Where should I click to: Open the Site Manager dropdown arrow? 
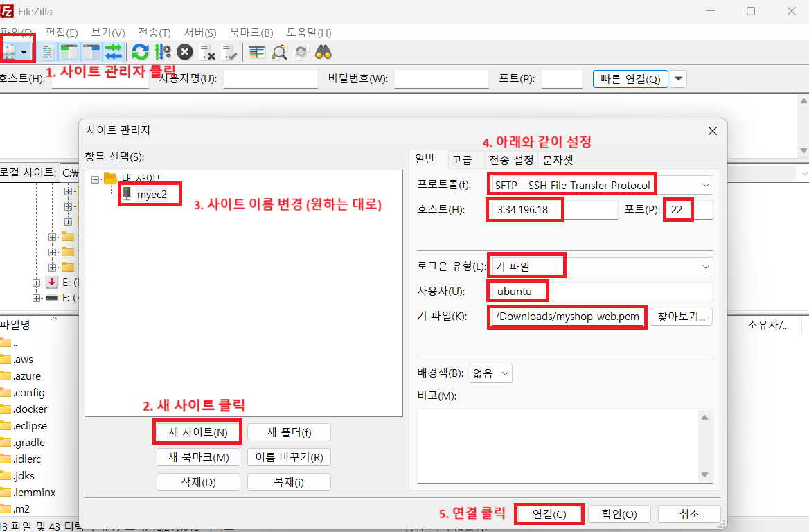click(24, 51)
